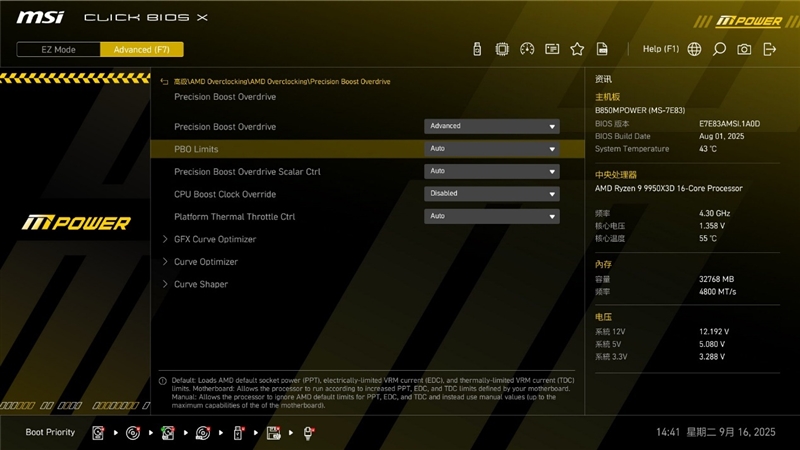Open the GFX Curve Optimizer entry
Screen dimensions: 800x450
coord(215,239)
